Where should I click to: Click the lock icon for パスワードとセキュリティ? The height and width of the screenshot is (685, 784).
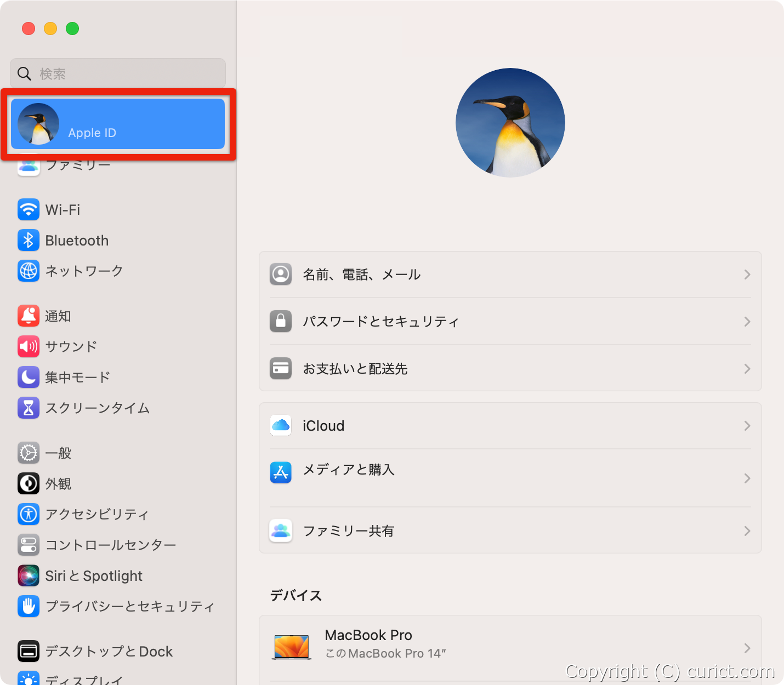tap(281, 321)
